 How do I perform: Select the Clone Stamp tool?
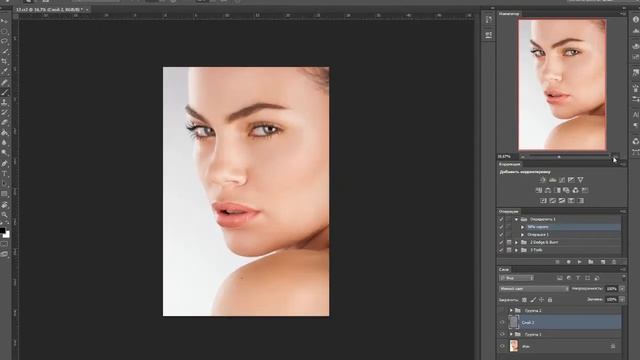pyautogui.click(x=4, y=102)
